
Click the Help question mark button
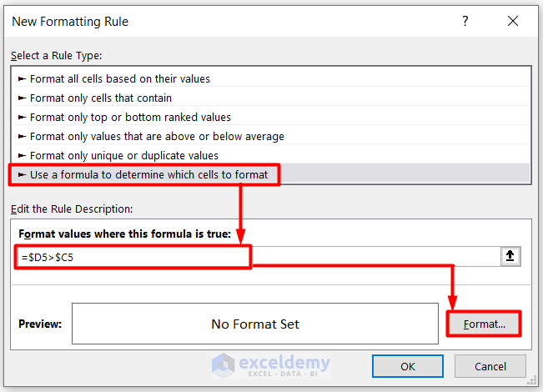pos(465,21)
